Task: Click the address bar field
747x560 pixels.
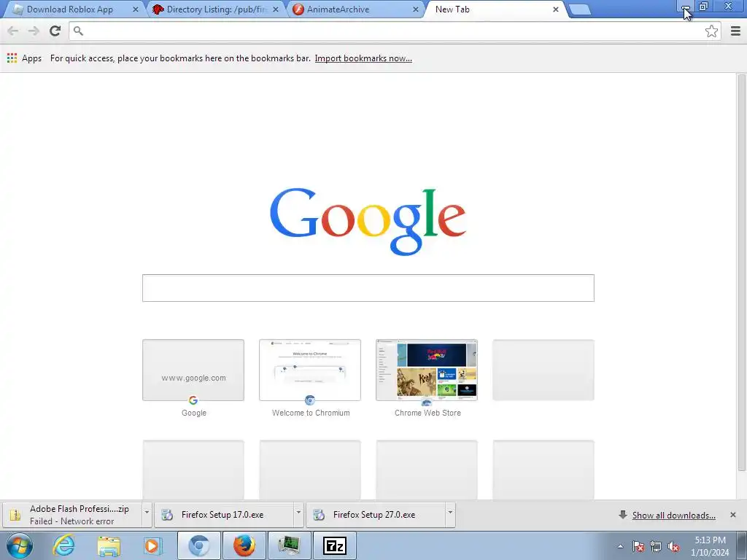Action: point(395,31)
